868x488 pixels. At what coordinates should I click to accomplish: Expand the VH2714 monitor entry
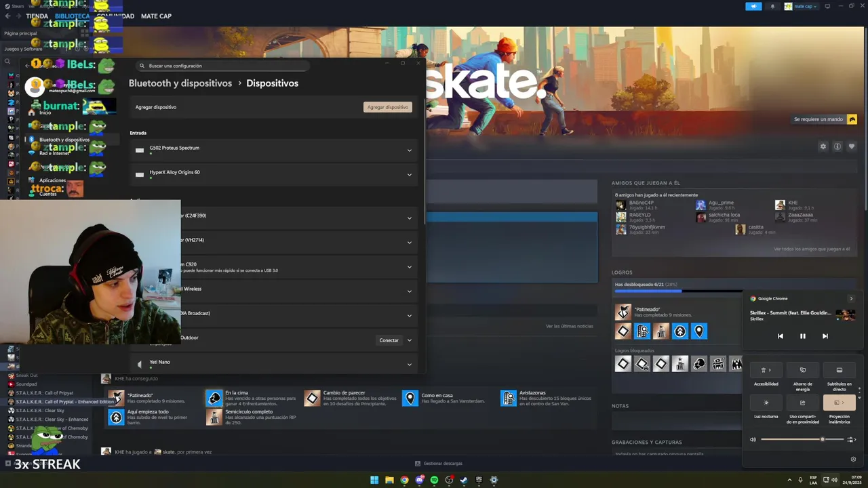(x=410, y=243)
